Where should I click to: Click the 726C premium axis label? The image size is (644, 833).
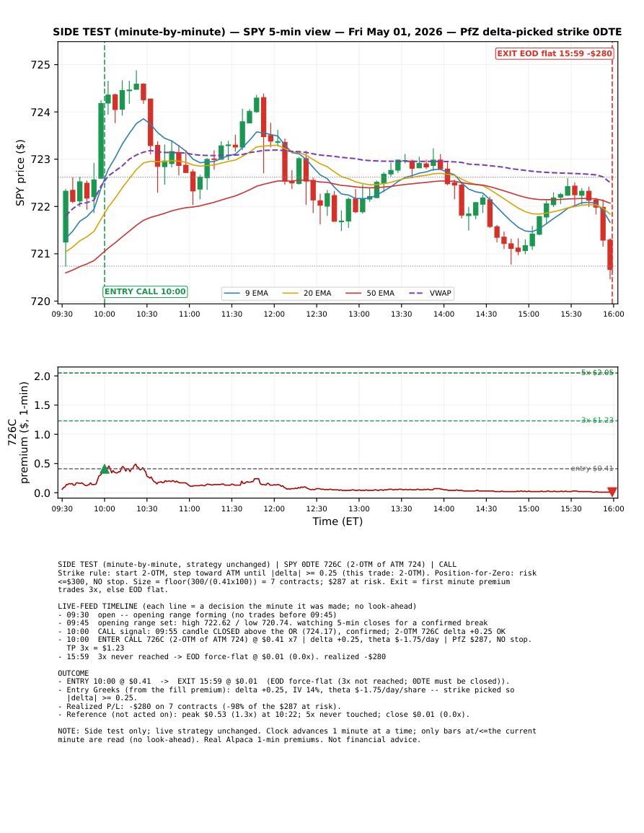point(18,433)
